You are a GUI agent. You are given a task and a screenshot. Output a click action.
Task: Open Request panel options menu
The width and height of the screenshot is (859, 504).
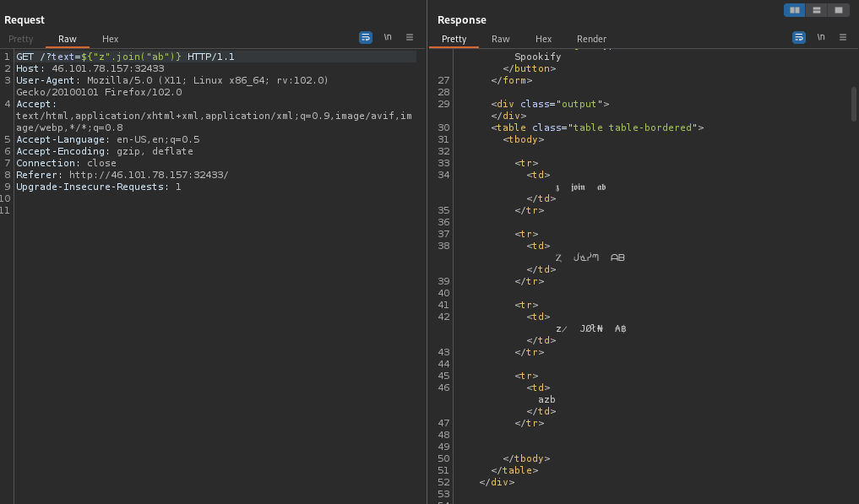410,37
